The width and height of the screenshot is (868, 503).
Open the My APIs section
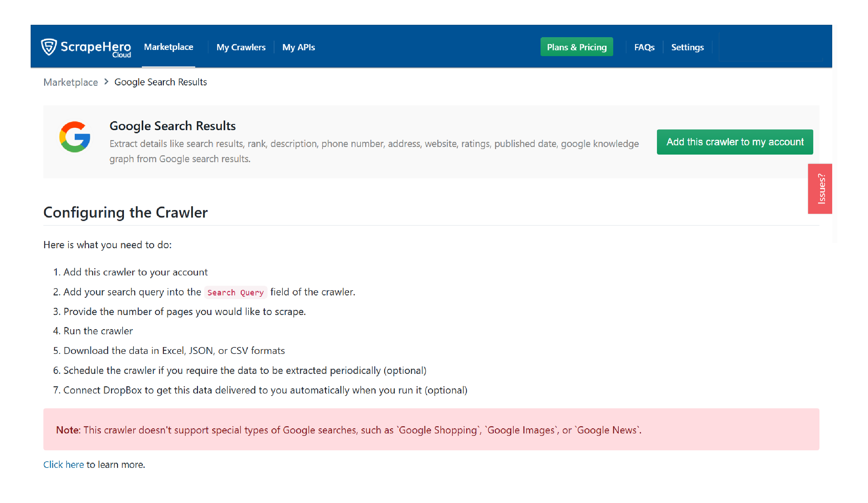click(299, 47)
